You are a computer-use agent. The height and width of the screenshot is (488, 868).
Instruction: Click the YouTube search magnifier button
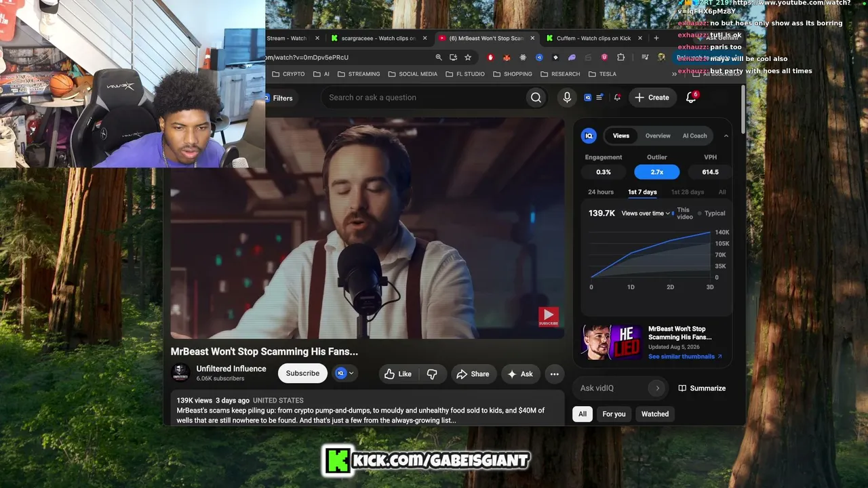pos(536,98)
